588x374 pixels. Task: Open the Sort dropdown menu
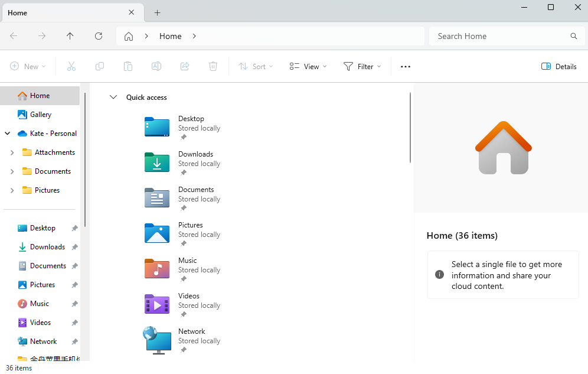[x=256, y=67]
